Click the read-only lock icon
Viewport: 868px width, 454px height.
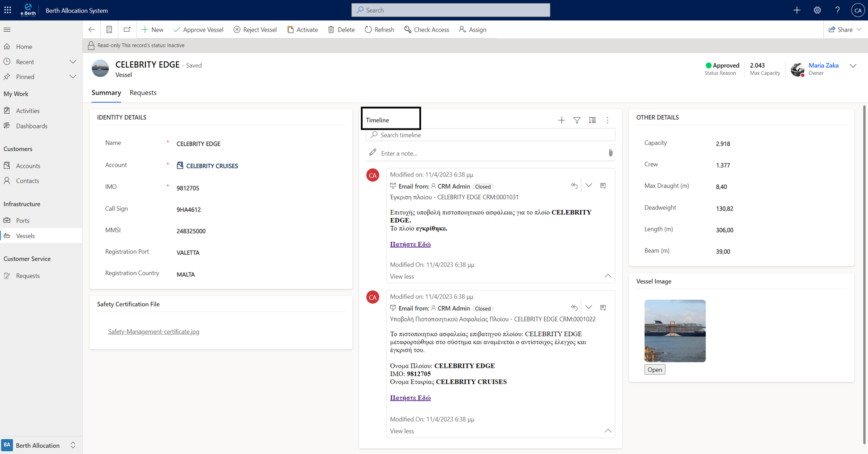(91, 45)
